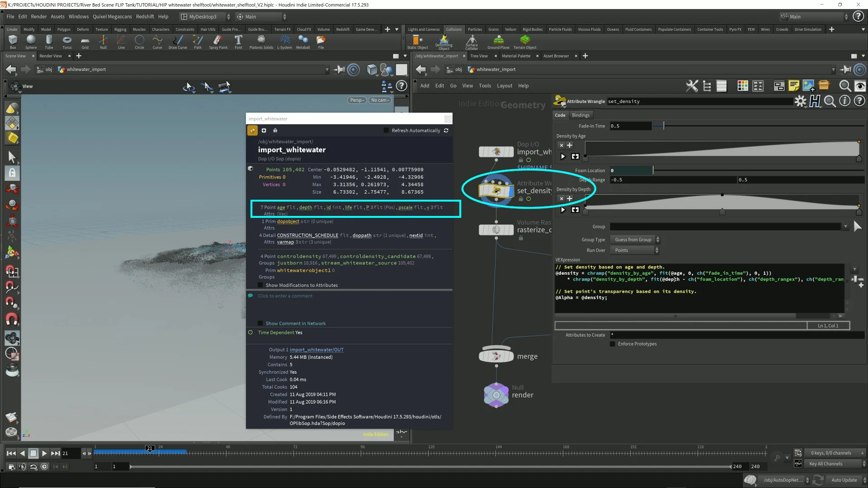Open the Persp viewport menu
The height and width of the screenshot is (488, 868).
357,100
